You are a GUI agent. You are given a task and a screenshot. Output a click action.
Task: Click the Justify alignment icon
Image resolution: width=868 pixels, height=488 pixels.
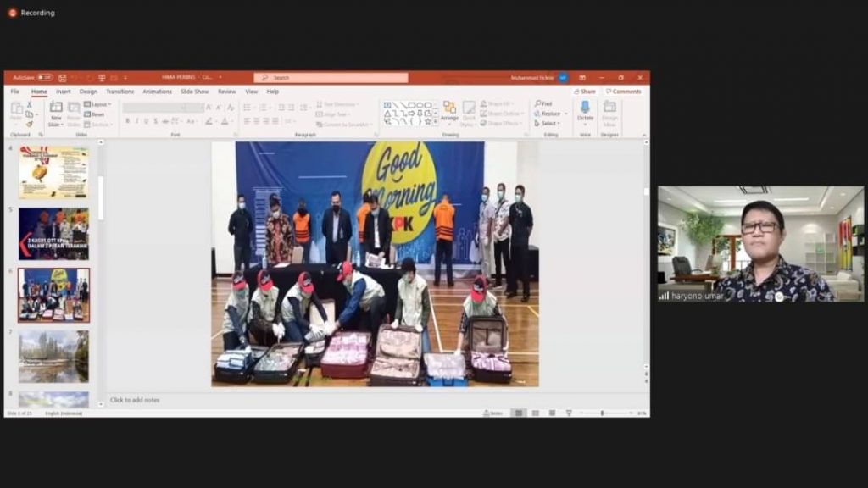point(275,121)
